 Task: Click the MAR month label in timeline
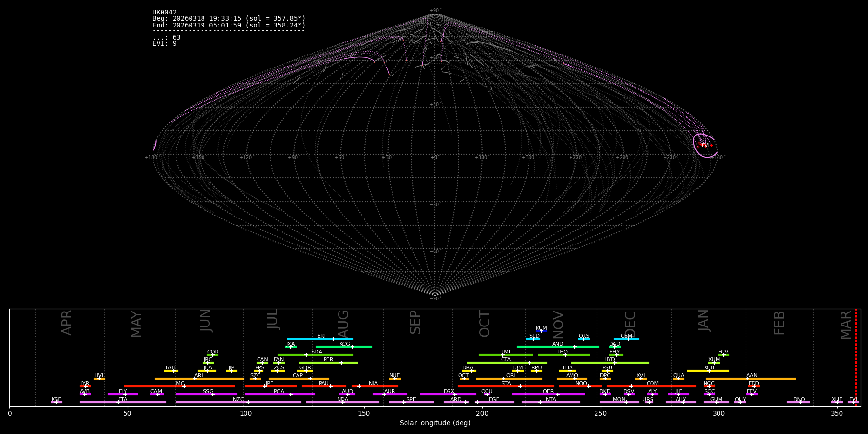846,325
